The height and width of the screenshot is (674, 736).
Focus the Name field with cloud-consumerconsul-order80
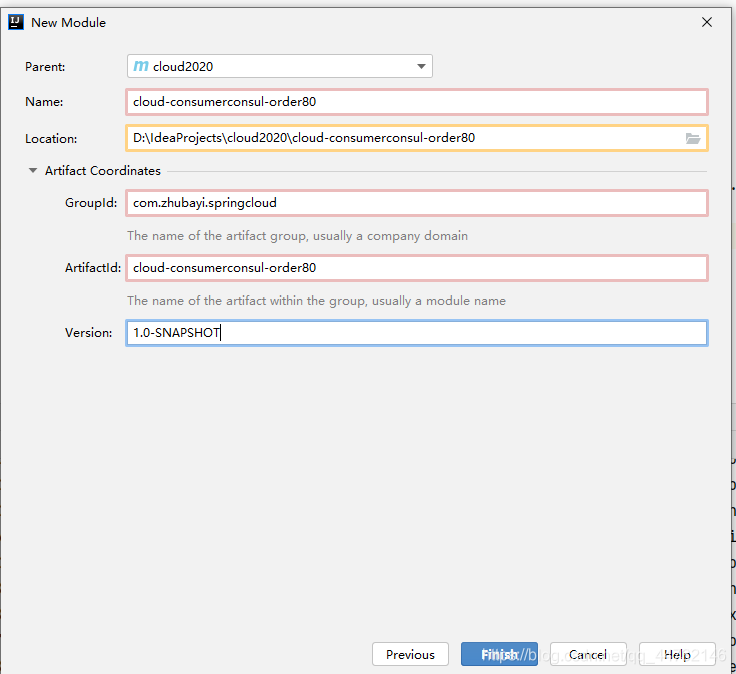[x=417, y=102]
